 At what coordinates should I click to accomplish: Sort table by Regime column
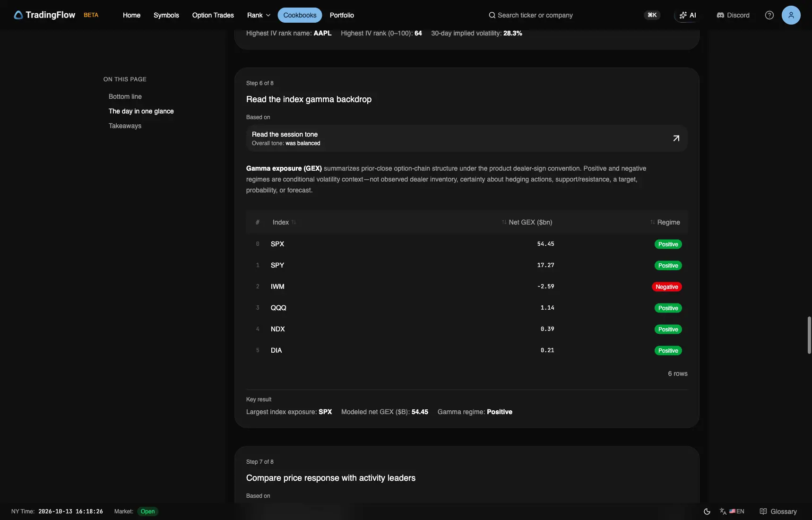(x=665, y=222)
